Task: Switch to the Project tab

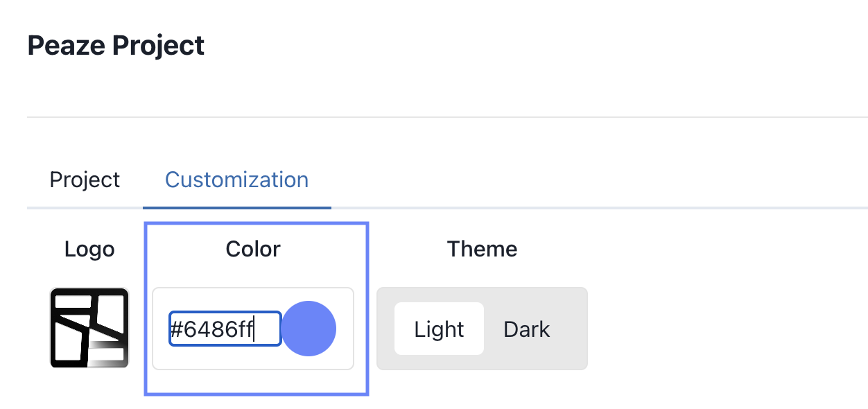Action: [x=85, y=180]
